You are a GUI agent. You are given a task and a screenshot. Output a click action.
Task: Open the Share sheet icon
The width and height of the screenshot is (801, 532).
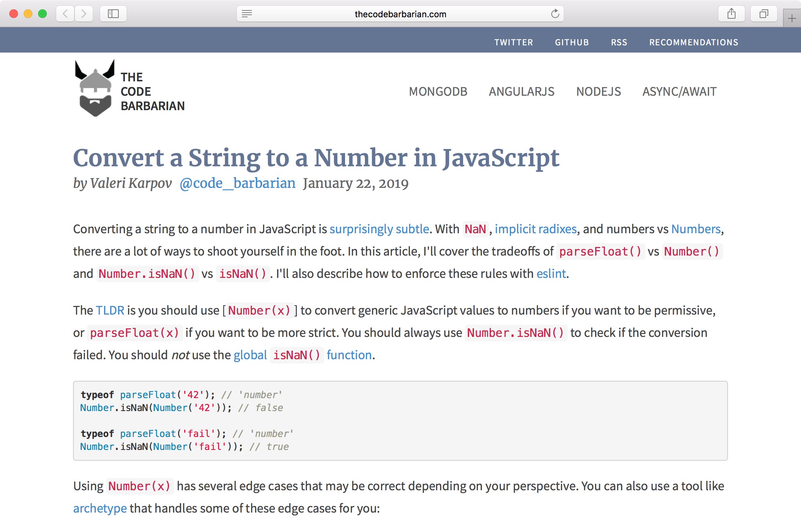pos(732,14)
